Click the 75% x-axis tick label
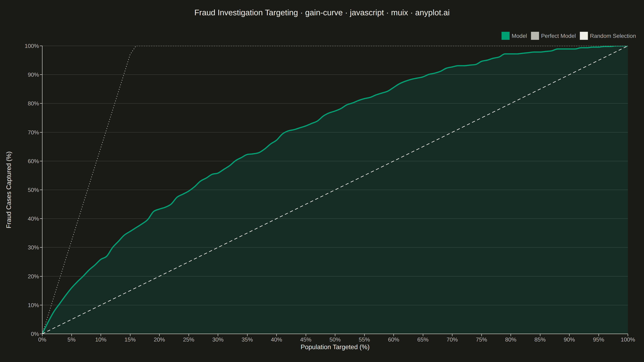Image resolution: width=644 pixels, height=362 pixels. (481, 339)
